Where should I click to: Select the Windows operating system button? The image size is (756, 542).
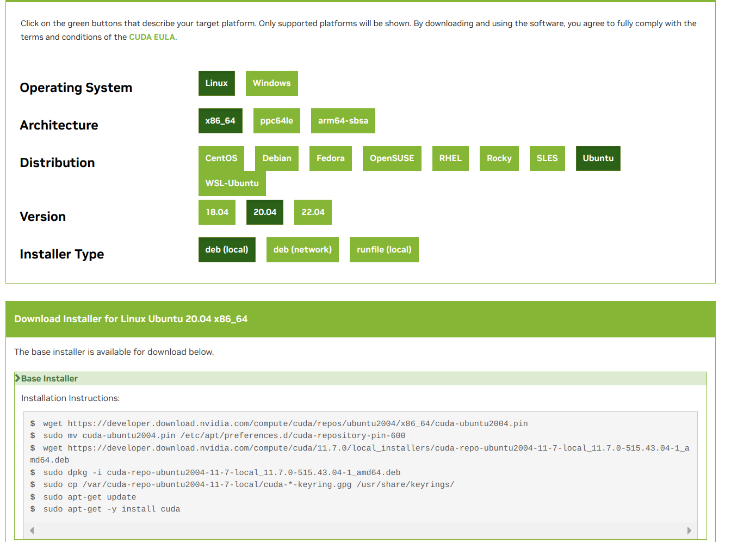[x=271, y=83]
